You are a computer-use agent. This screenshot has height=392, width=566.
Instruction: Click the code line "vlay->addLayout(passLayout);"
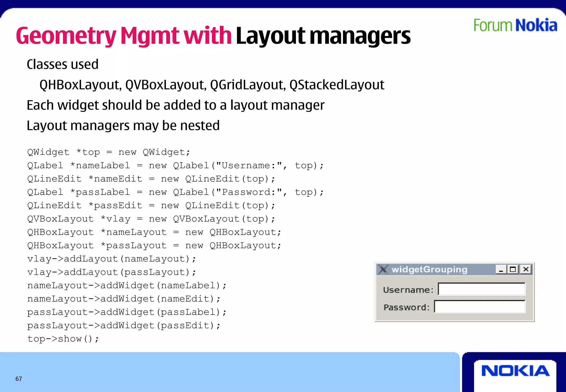tap(112, 272)
